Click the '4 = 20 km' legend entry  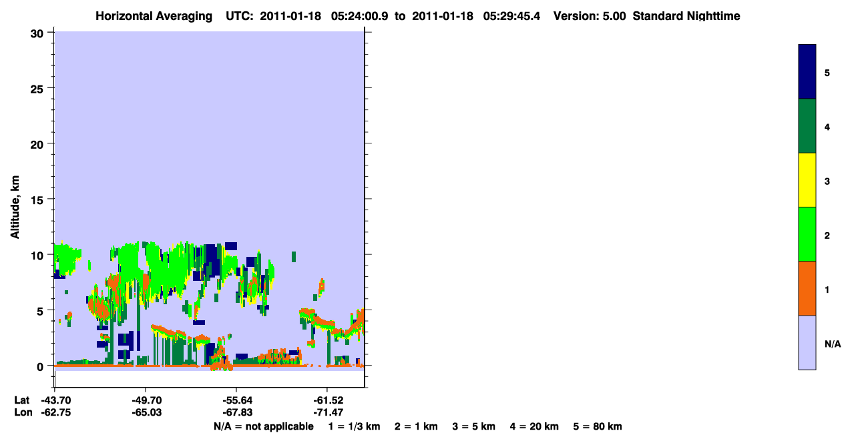535,426
